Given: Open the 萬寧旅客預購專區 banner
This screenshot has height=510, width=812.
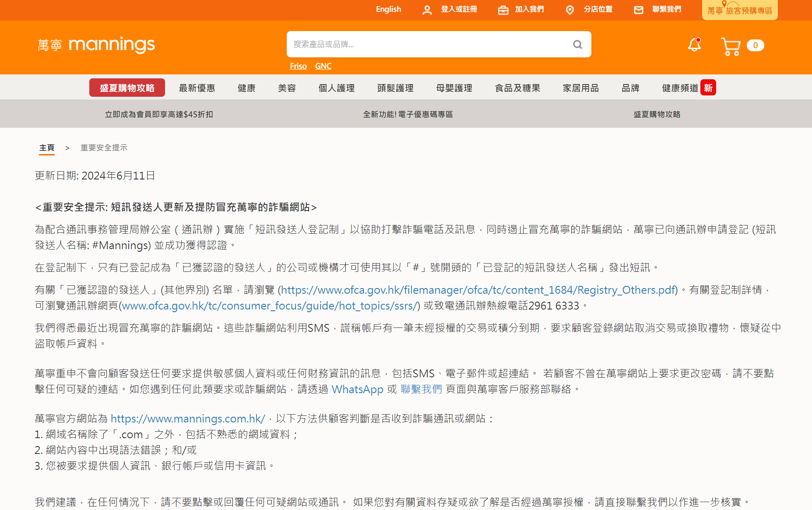Looking at the screenshot, I should coord(739,10).
